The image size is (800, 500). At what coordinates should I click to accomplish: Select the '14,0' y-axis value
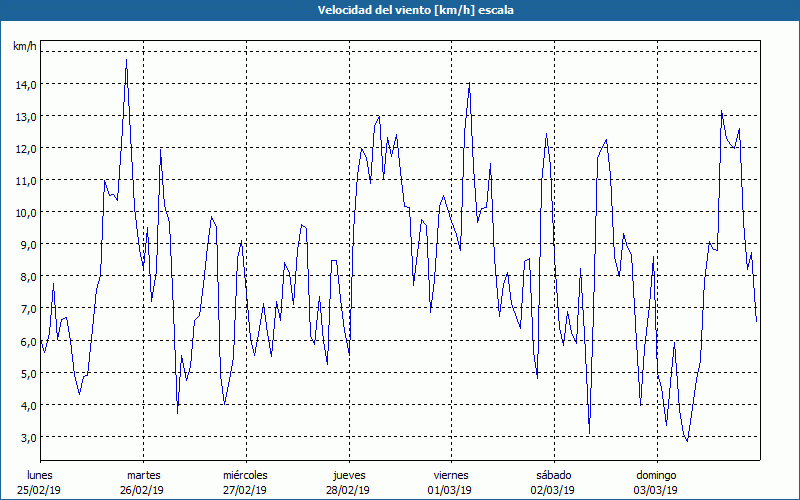[x=26, y=85]
